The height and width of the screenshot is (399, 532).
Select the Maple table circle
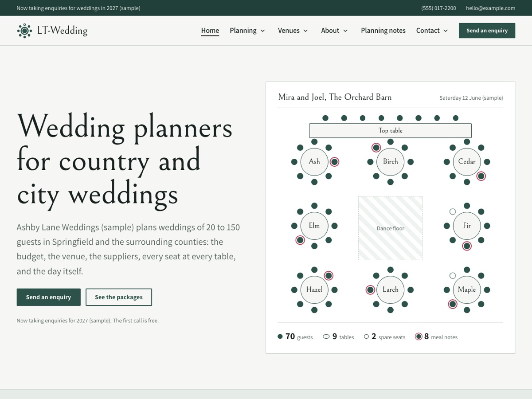pos(467,289)
